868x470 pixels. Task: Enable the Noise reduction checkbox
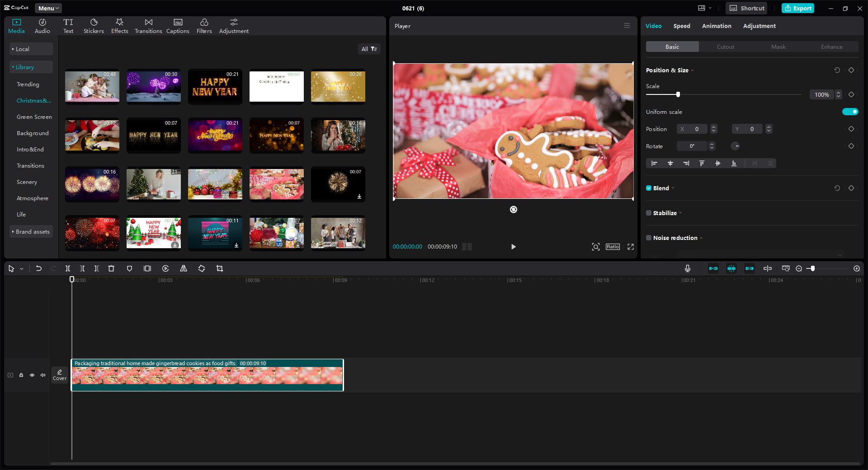click(x=649, y=238)
